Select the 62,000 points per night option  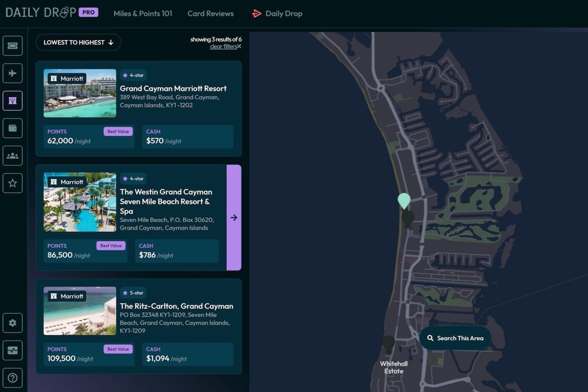pos(89,137)
